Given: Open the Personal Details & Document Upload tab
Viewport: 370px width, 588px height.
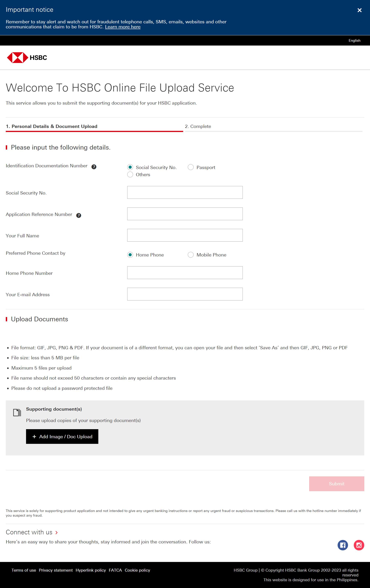Looking at the screenshot, I should [52, 126].
